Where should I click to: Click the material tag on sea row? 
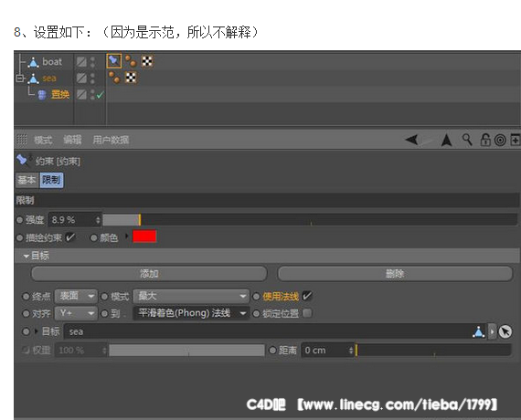point(114,78)
